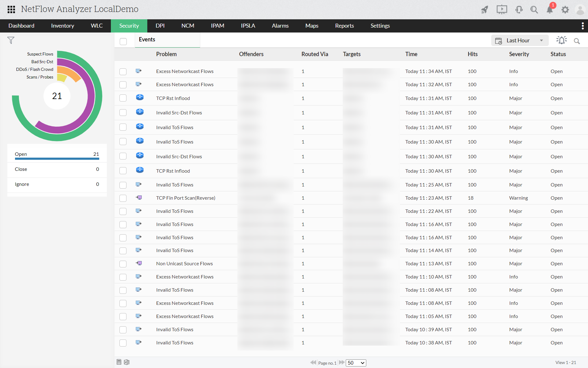Screen dimensions: 588x368
Task: Select the settings gear icon in header
Action: click(x=566, y=9)
